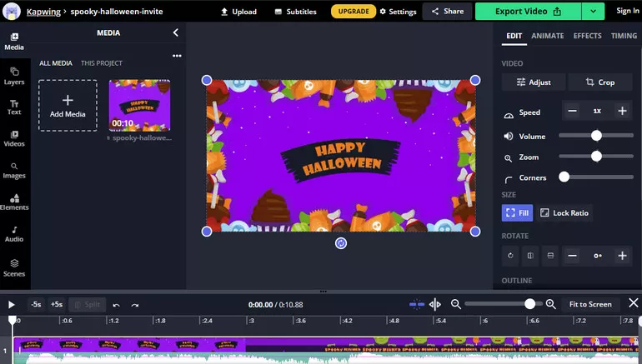Screen dimensions: 642x364
Task: Click the flip horizontal icon
Action: [530, 256]
